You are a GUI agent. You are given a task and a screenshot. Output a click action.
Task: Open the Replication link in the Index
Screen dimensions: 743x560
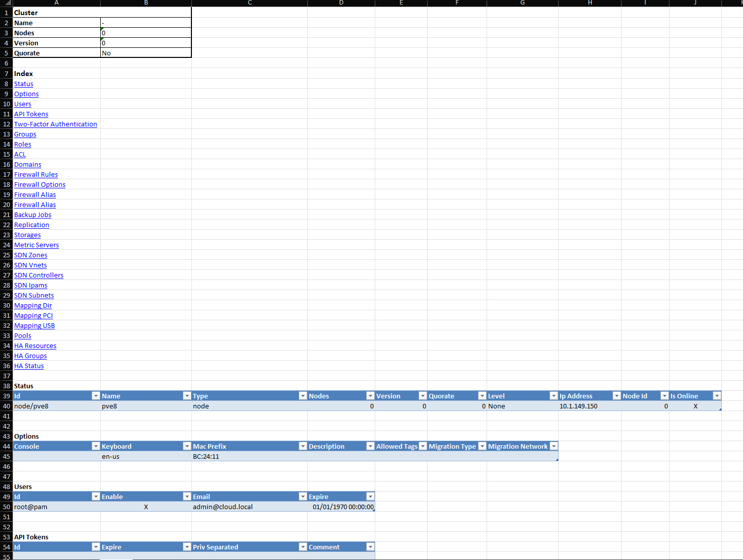click(31, 225)
